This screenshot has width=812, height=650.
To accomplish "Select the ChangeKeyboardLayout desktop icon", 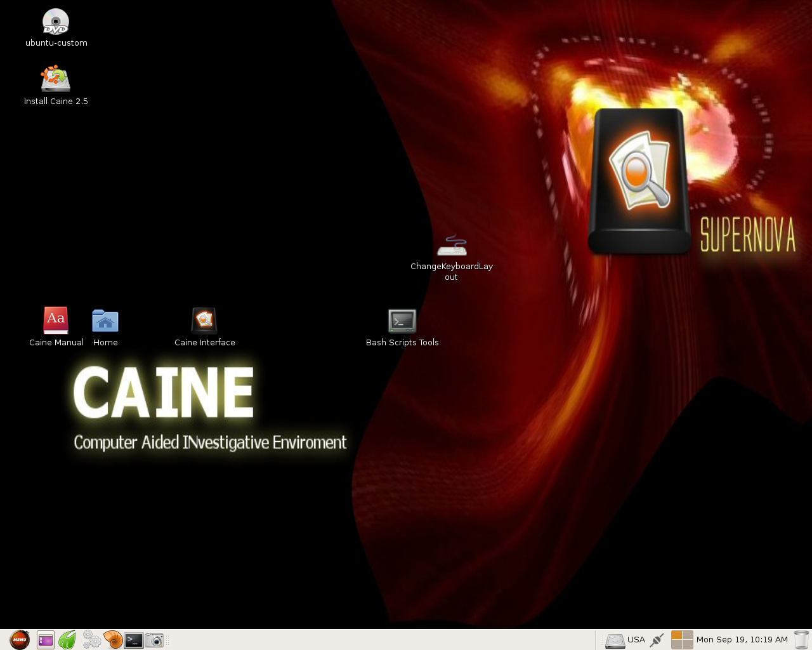I will pyautogui.click(x=452, y=246).
